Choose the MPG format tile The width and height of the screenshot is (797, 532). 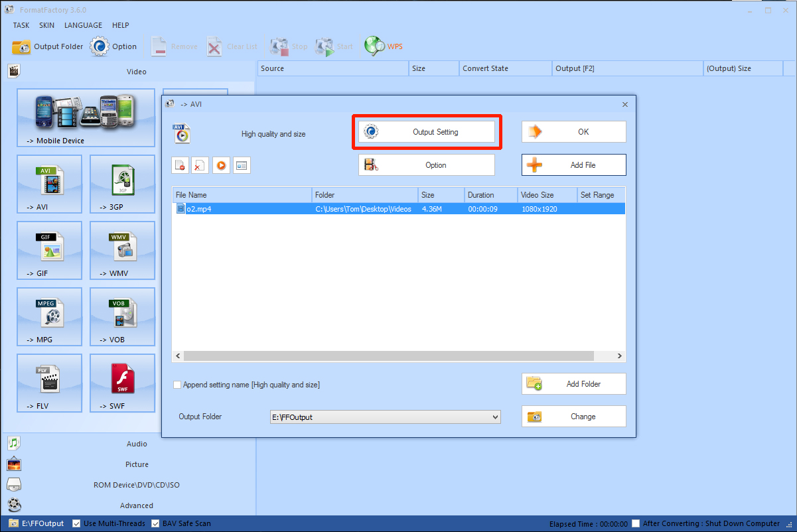[x=50, y=317]
